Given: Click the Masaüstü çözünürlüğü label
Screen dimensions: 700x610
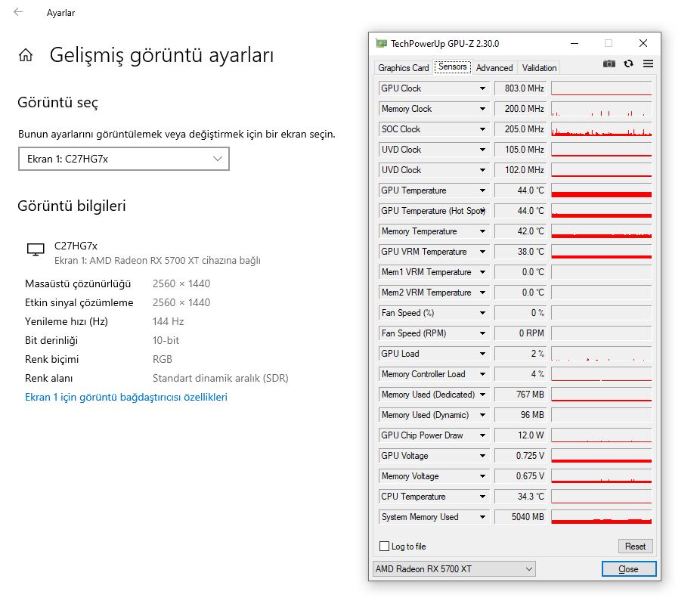Looking at the screenshot, I should coord(78,284).
